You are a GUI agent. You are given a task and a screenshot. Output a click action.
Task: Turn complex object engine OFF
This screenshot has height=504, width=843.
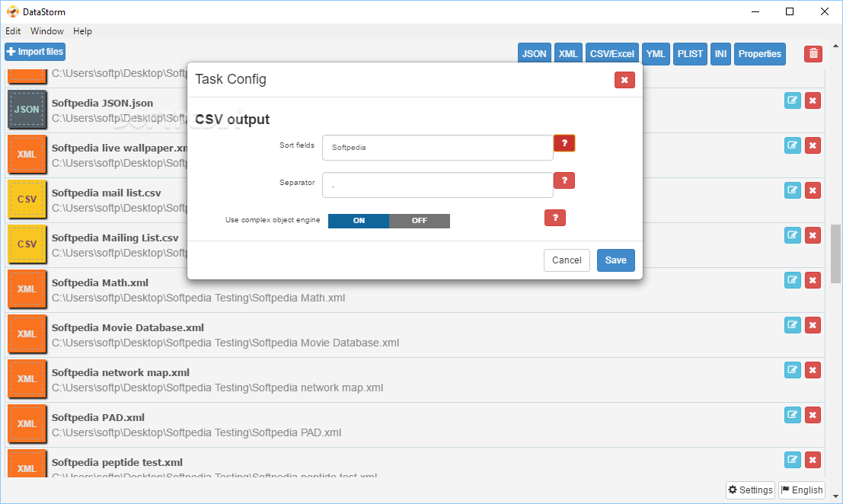(420, 221)
